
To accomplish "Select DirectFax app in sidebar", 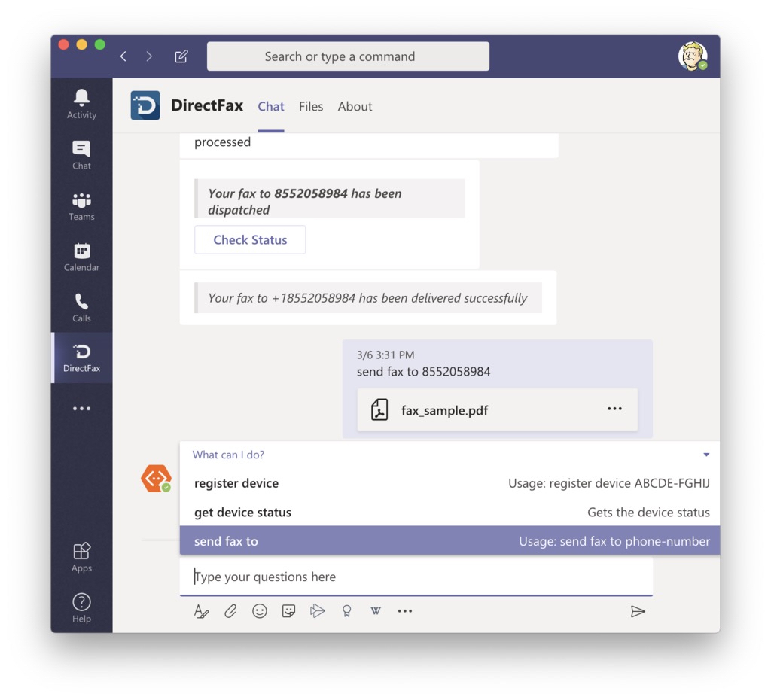I will [81, 358].
